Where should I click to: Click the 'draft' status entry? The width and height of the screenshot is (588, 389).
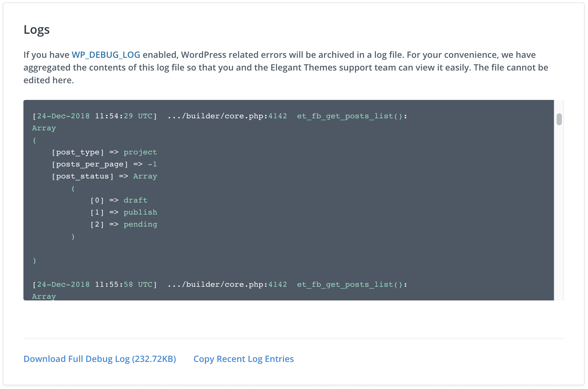point(135,201)
